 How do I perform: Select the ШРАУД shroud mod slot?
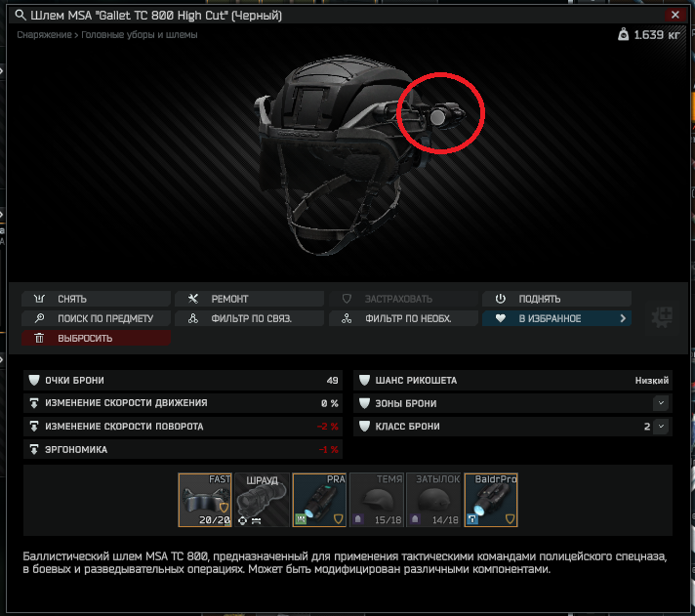point(262,500)
